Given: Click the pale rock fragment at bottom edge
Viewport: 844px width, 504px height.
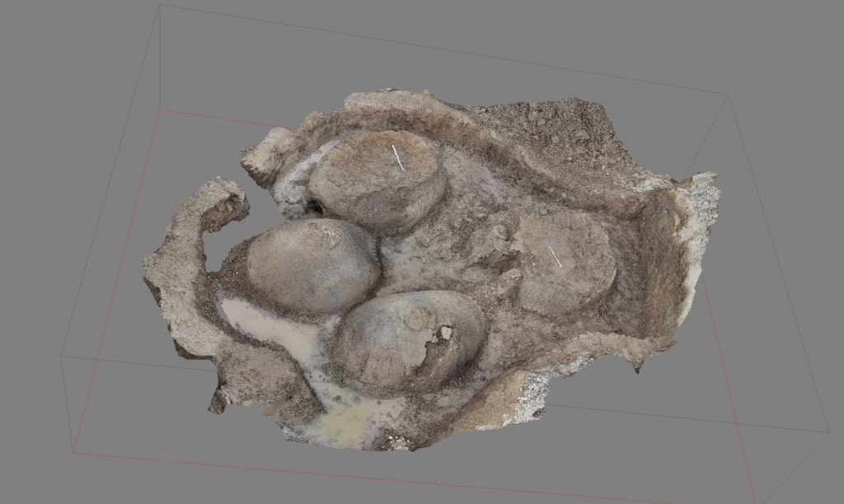Looking at the screenshot, I should pos(527,394).
